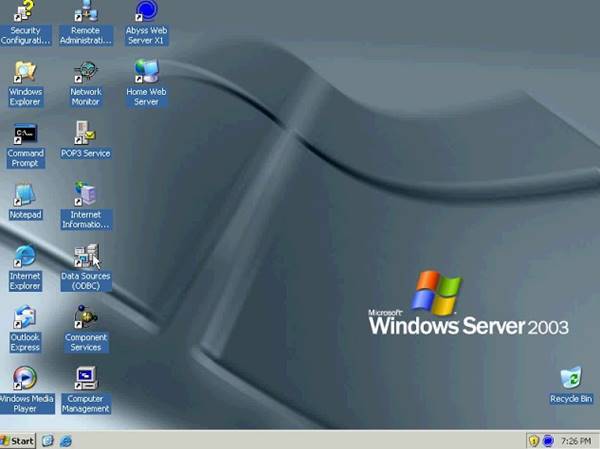Open the Start menu
Screen dimensions: 600x449
point(18,441)
